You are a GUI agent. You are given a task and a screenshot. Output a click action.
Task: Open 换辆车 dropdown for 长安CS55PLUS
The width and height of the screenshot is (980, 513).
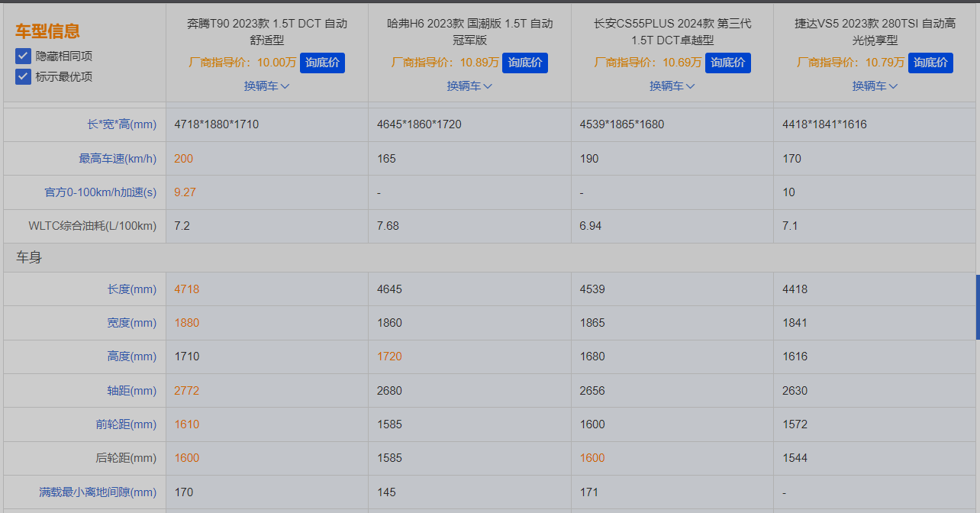click(672, 86)
